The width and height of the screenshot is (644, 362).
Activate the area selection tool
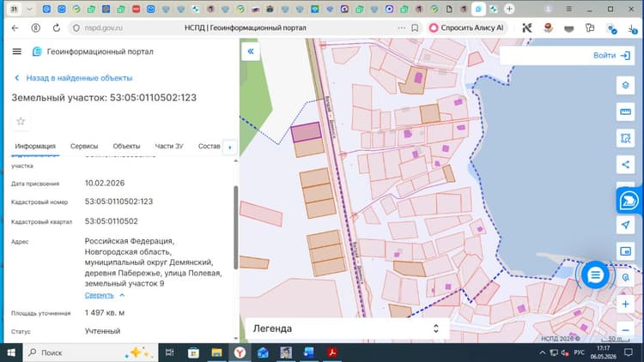coord(625,138)
